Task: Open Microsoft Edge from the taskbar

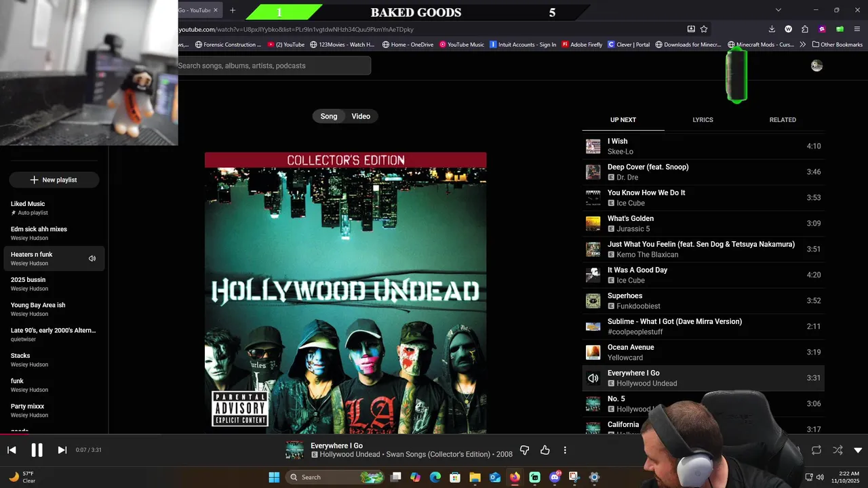Action: [435, 477]
